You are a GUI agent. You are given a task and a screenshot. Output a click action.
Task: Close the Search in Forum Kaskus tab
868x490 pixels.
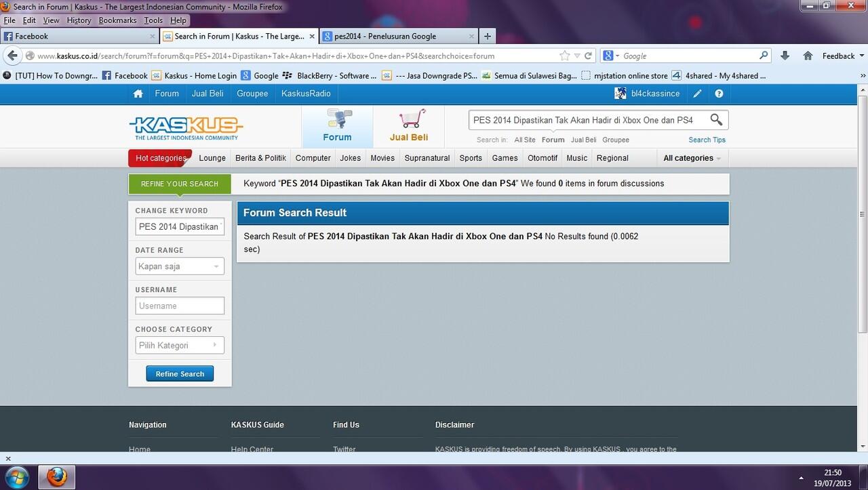coord(311,36)
